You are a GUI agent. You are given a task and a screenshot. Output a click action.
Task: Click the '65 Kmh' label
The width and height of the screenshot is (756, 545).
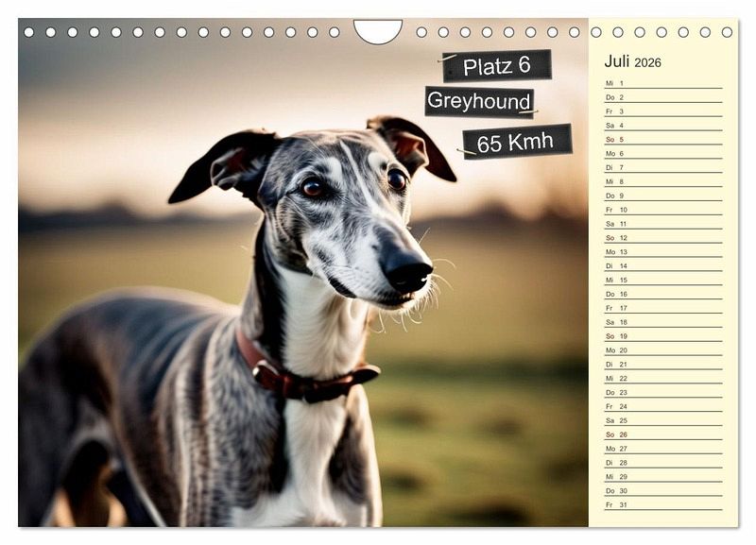517,142
